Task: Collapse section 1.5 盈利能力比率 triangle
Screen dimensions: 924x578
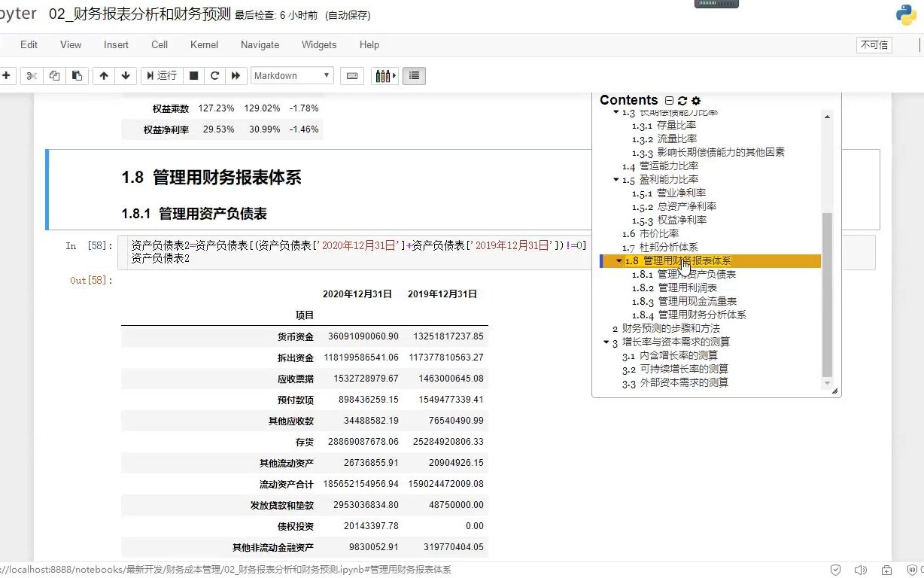Action: pyautogui.click(x=615, y=180)
